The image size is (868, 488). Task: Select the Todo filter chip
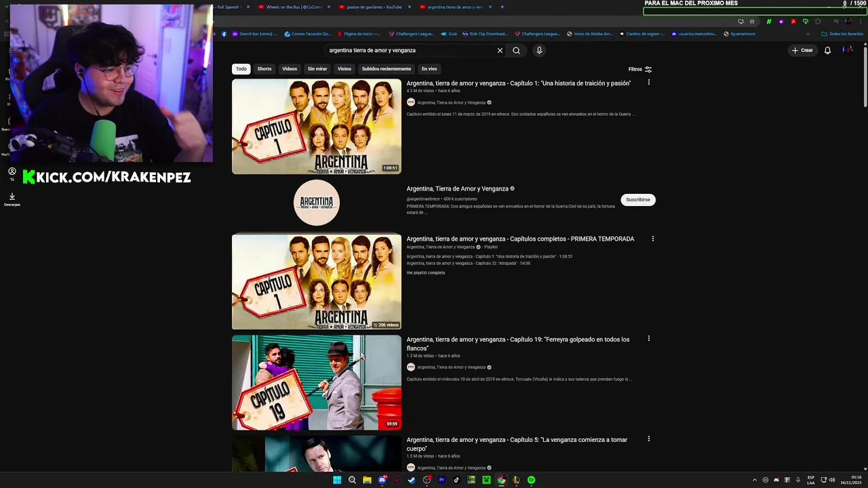pyautogui.click(x=241, y=68)
